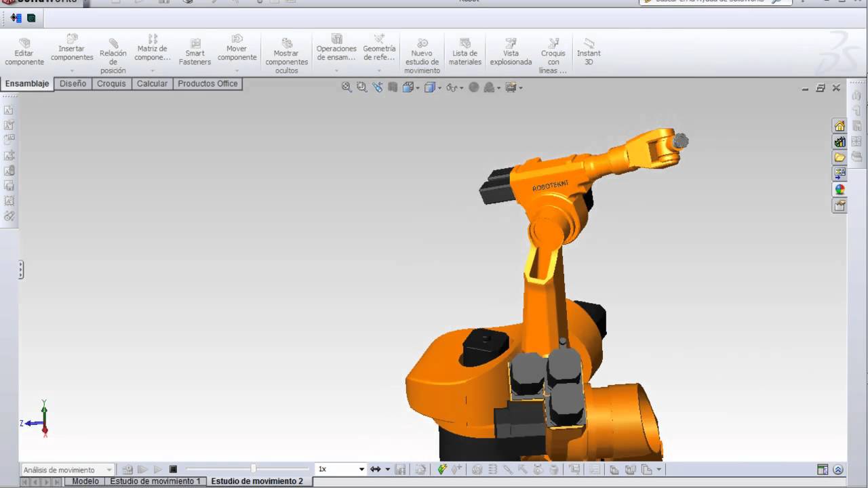Expand the Insertar componentes dropdown arrow
This screenshot has width=868, height=488.
click(72, 70)
